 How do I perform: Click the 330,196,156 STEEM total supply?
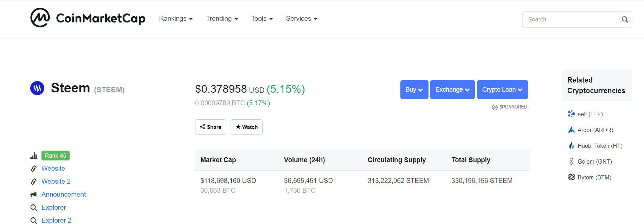coord(482,180)
